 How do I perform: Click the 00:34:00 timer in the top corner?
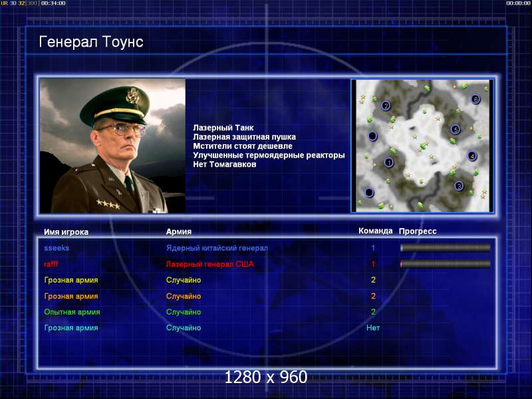point(53,3)
